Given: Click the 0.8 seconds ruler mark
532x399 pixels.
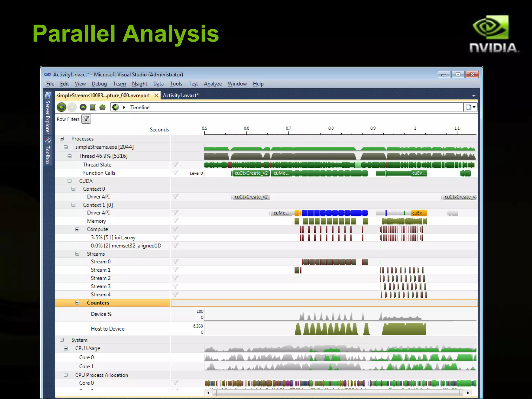Looking at the screenshot, I should coord(331,128).
